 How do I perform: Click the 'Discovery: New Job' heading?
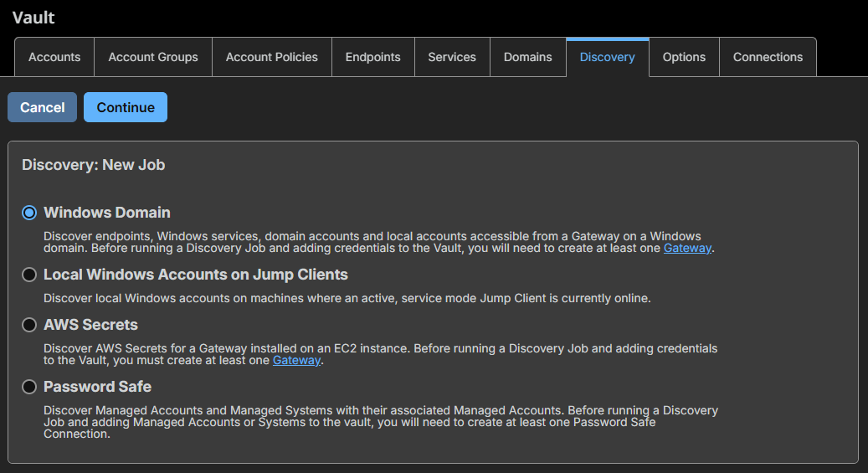click(94, 165)
